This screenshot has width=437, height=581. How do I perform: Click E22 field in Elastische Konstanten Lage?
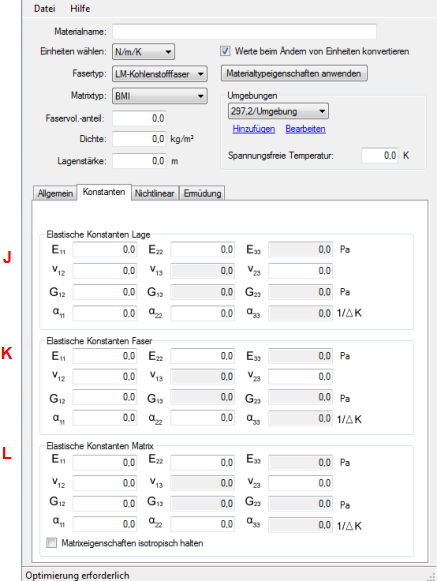pyautogui.click(x=202, y=250)
